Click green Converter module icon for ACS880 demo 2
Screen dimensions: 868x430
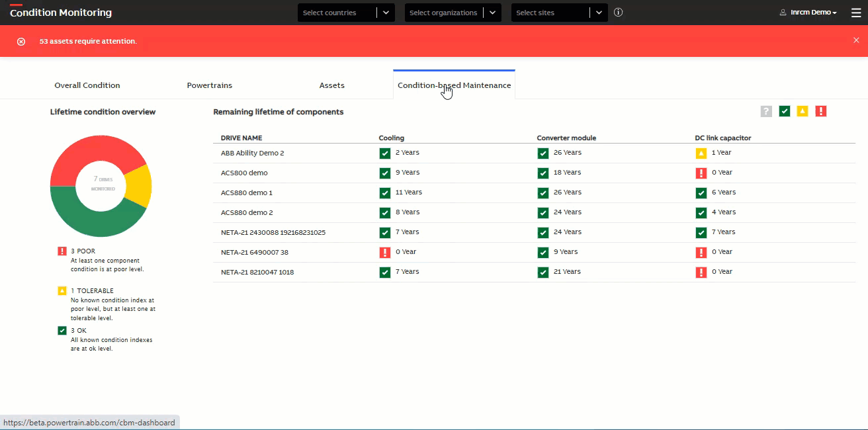[543, 212]
